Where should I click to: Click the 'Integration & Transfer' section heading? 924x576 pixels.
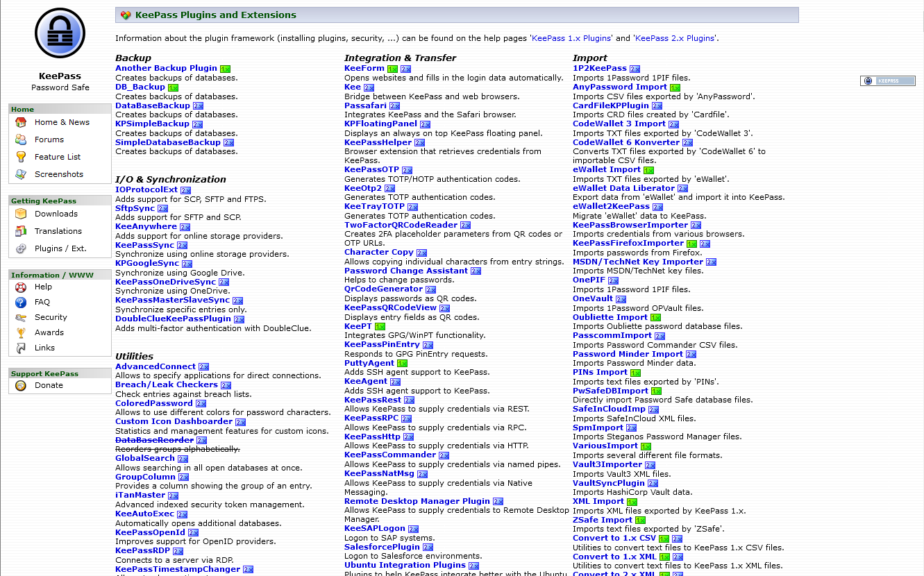point(401,58)
